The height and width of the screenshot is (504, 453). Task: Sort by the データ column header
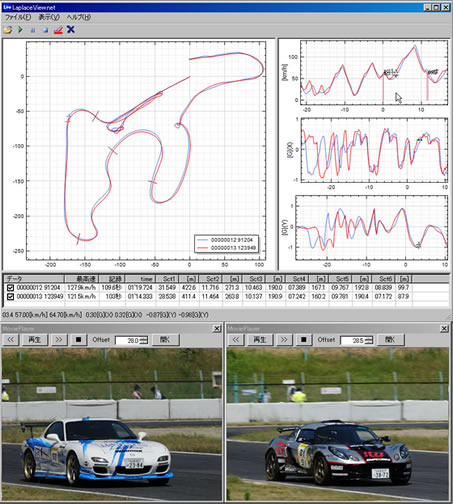pos(33,279)
